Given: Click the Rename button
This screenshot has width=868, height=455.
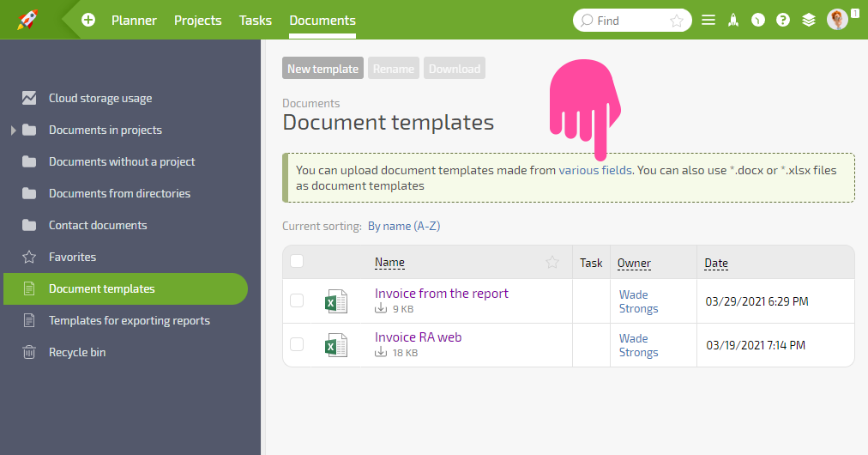Looking at the screenshot, I should point(394,68).
